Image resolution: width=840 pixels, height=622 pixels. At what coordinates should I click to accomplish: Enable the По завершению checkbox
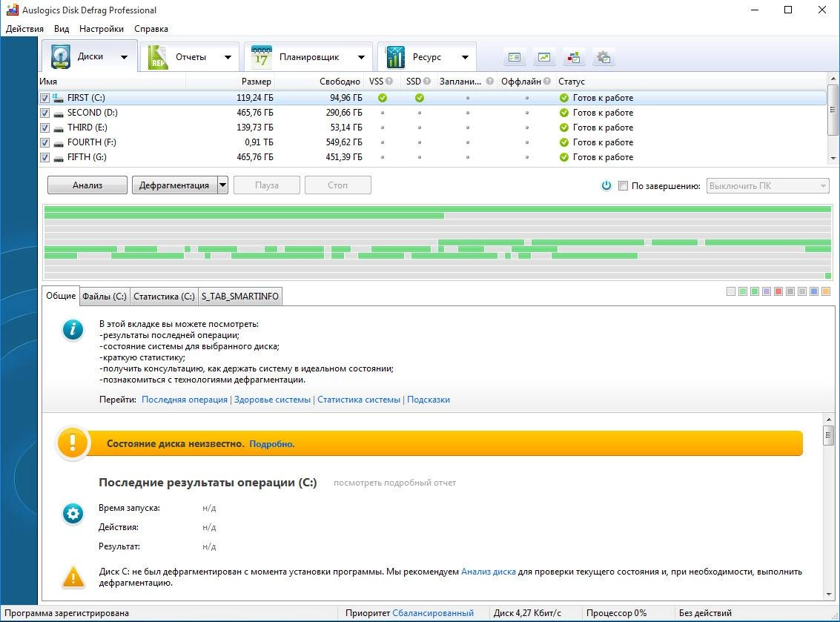pos(623,186)
